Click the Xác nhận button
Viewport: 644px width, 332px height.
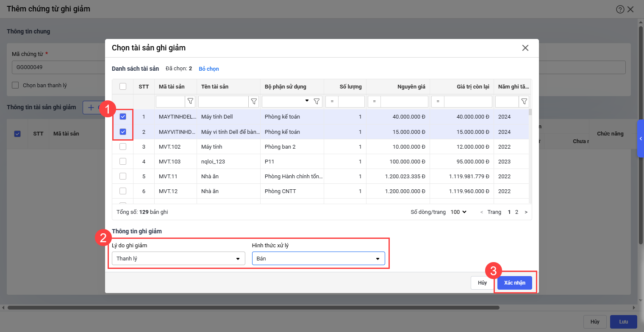514,283
